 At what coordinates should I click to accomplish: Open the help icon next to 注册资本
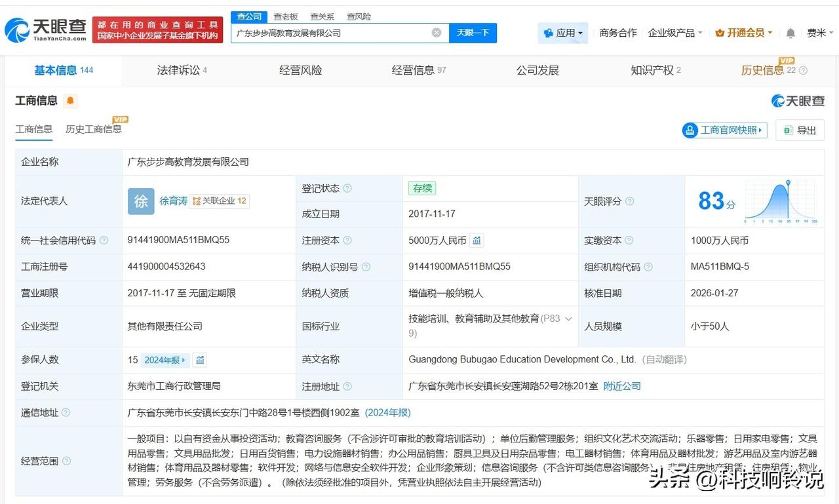pos(347,241)
